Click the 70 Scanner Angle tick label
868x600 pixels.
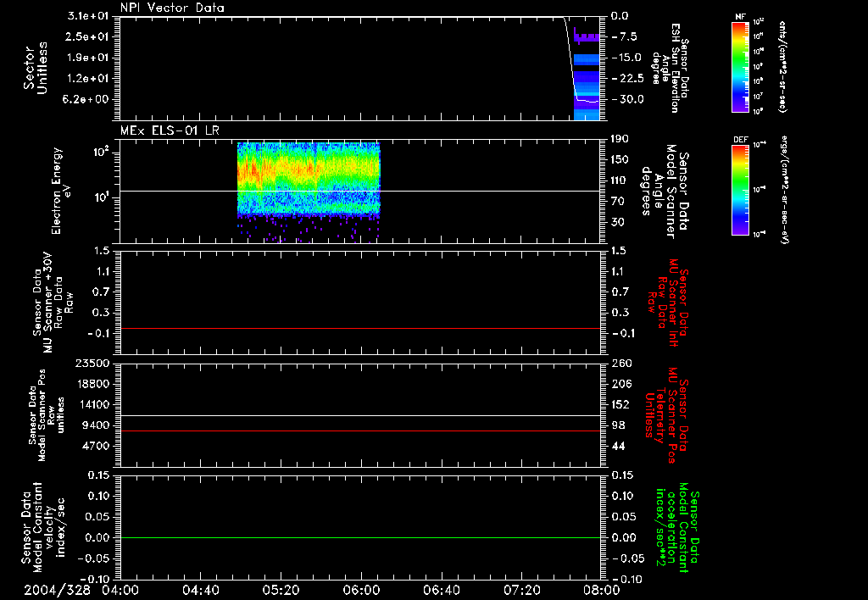pyautogui.click(x=618, y=202)
